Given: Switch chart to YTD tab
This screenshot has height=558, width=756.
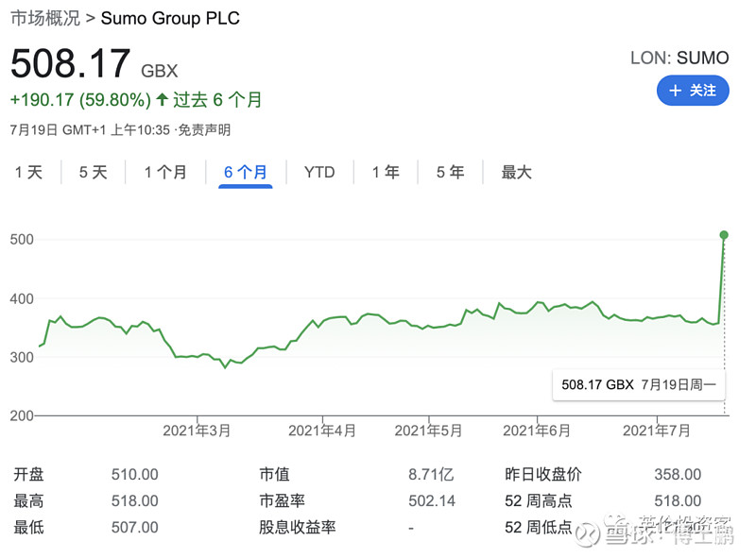Looking at the screenshot, I should click(x=319, y=172).
